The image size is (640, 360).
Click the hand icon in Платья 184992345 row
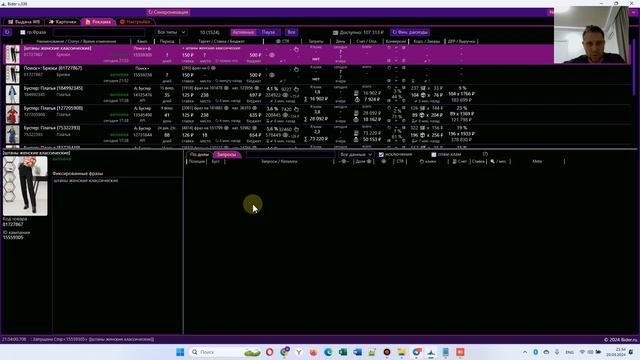point(296,89)
